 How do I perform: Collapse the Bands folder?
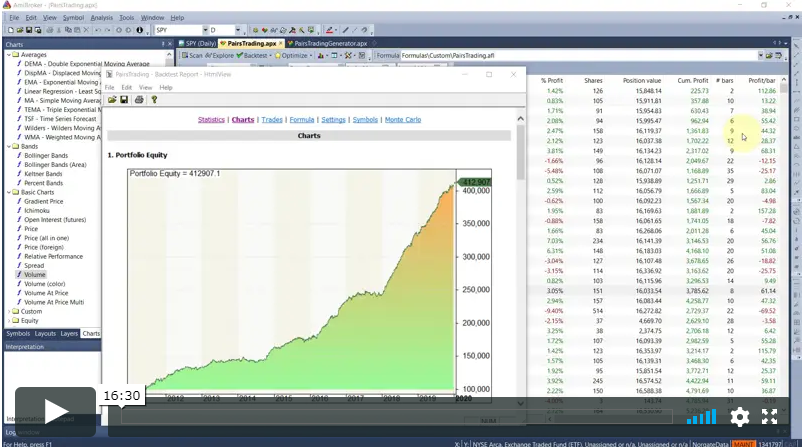point(9,146)
